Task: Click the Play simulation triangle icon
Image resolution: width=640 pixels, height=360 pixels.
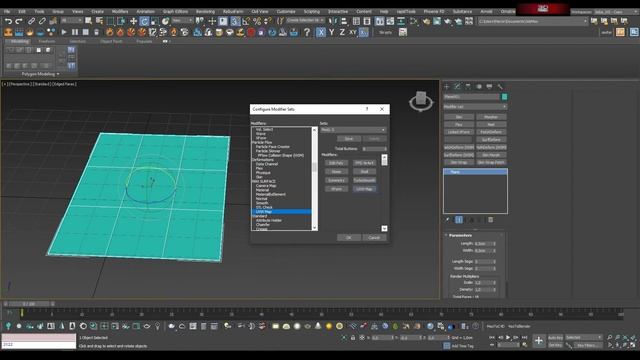Action: [x=64, y=32]
